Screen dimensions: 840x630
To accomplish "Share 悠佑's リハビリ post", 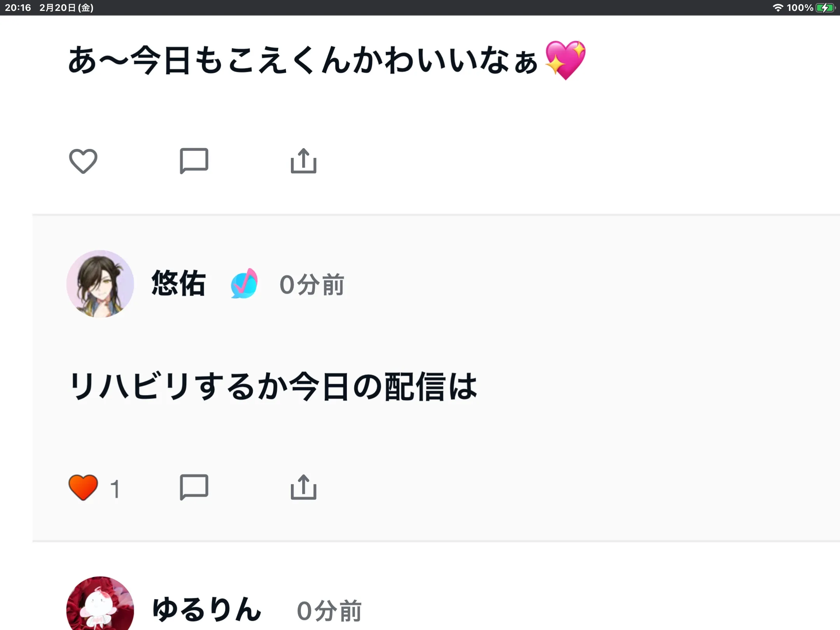I will (304, 487).
